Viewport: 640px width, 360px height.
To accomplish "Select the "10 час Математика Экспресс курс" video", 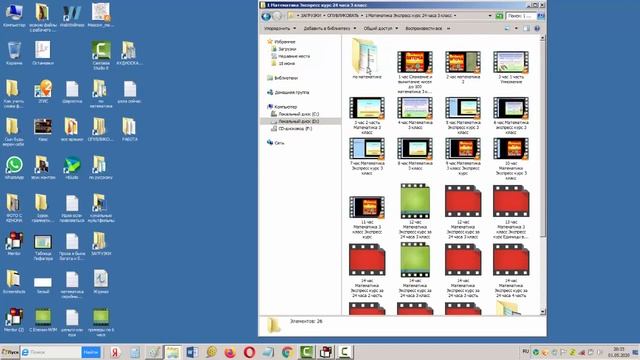I will [x=511, y=158].
